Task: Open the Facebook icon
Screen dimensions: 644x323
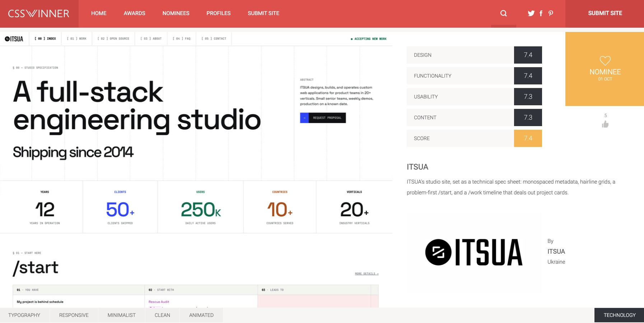Action: pyautogui.click(x=541, y=13)
